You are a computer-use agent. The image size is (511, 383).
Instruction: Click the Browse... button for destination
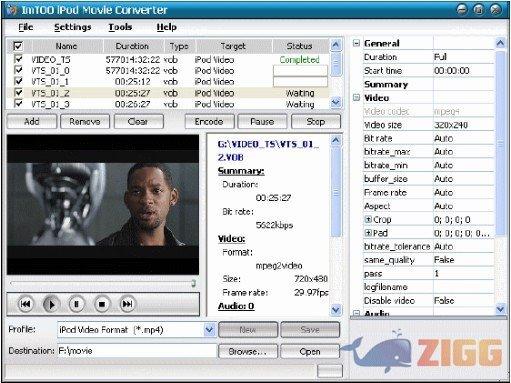(248, 351)
